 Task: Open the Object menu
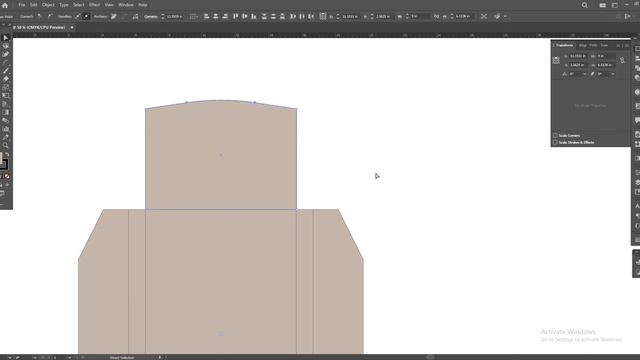pos(48,5)
